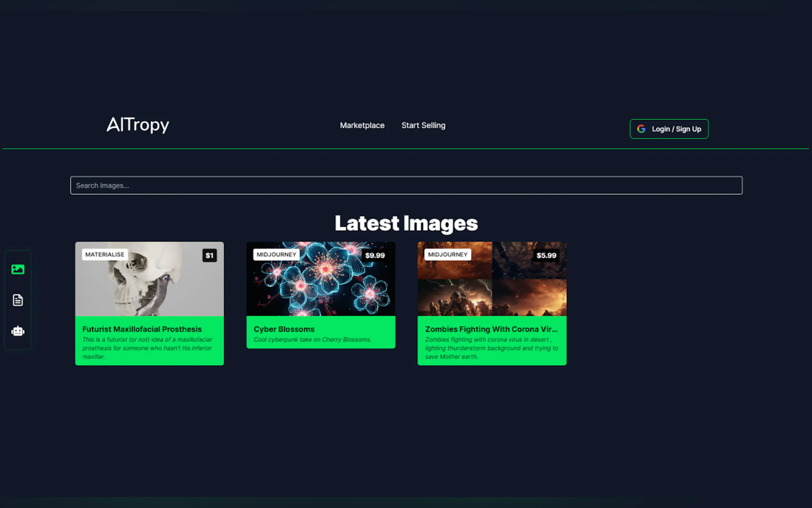The height and width of the screenshot is (508, 812).
Task: Click the Zombies Fighting With Corona title
Action: click(491, 329)
